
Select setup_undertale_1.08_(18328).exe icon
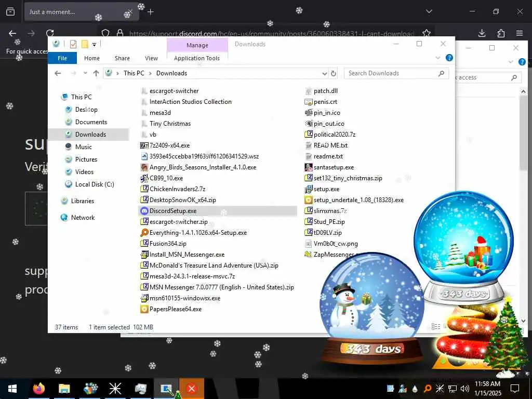309,200
